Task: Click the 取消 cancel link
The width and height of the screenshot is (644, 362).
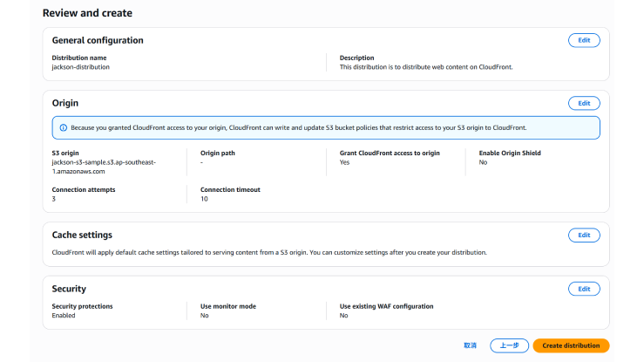Action: 470,345
